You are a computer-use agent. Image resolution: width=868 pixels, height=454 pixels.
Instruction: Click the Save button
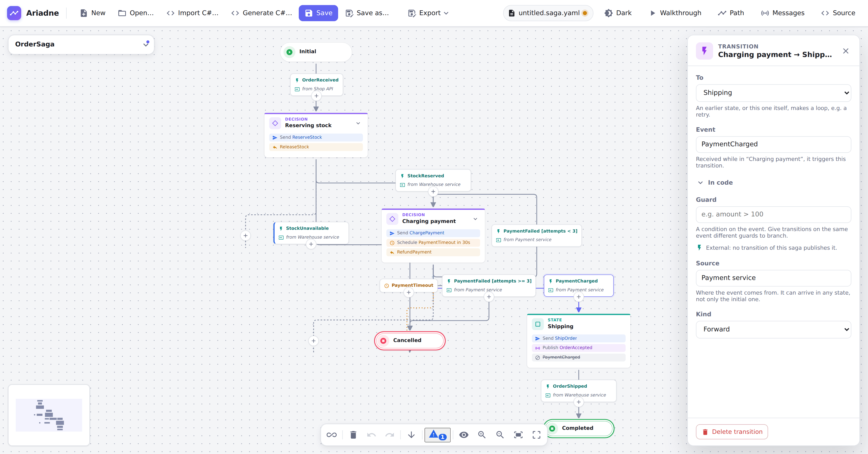point(318,13)
